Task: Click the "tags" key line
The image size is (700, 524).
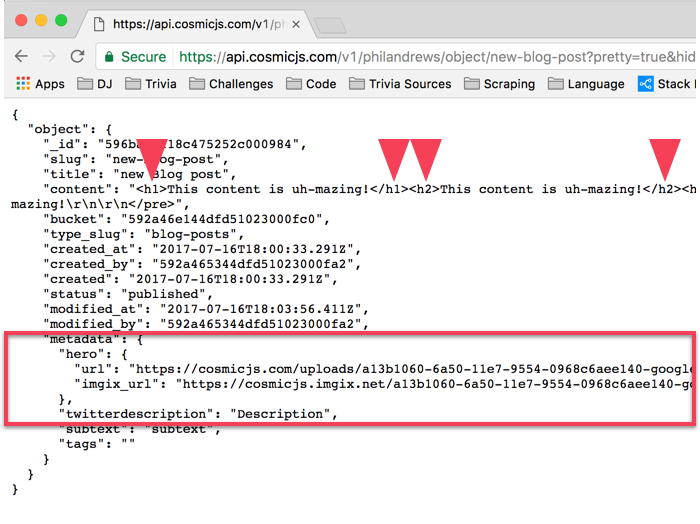Action: pyautogui.click(x=96, y=444)
